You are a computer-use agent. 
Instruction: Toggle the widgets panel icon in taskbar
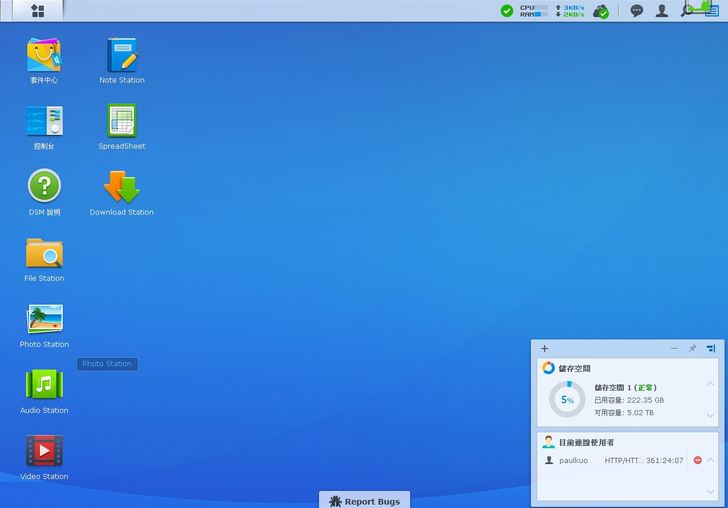click(x=711, y=11)
